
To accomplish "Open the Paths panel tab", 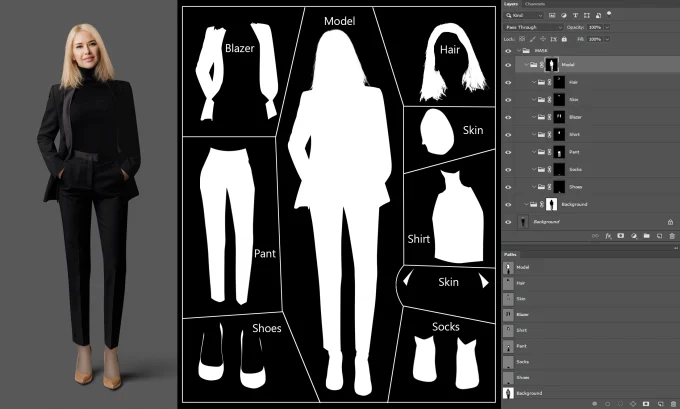I will [x=511, y=255].
